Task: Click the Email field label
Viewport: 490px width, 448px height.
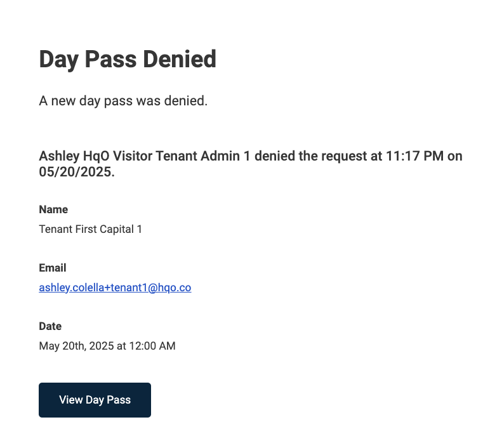Action: [53, 268]
